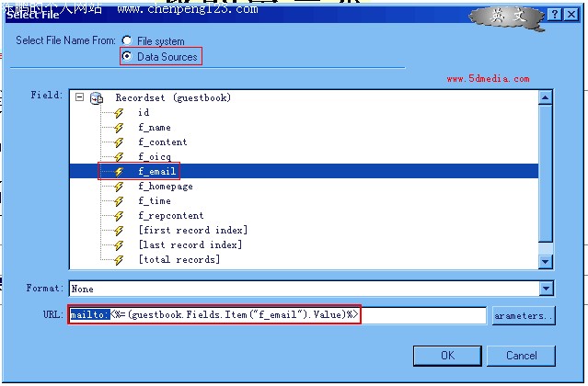
Task: Click lightning icon beside f_time
Action: (118, 201)
